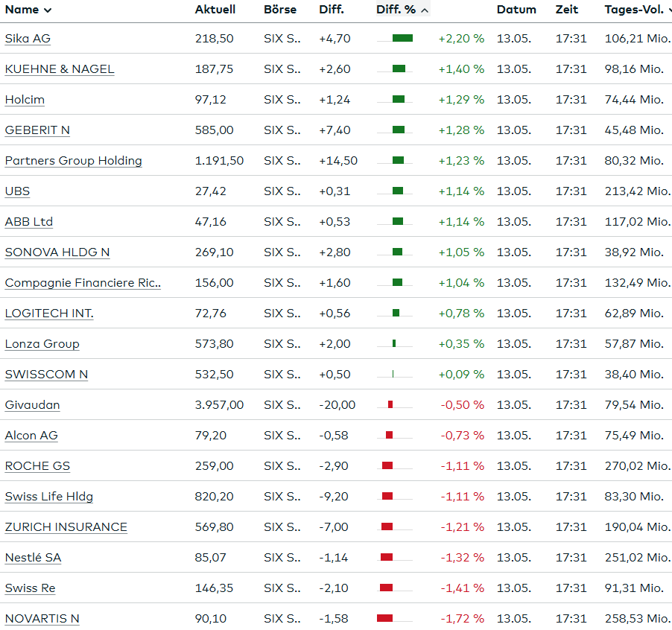Click Givaudan diff -20,00
The width and height of the screenshot is (672, 630).
[337, 405]
